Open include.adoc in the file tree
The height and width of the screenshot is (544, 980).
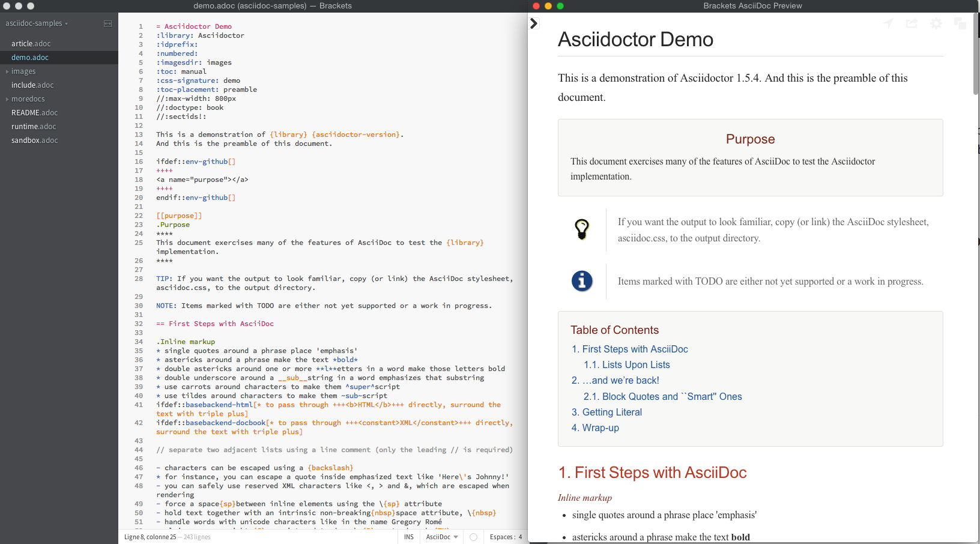click(x=32, y=85)
